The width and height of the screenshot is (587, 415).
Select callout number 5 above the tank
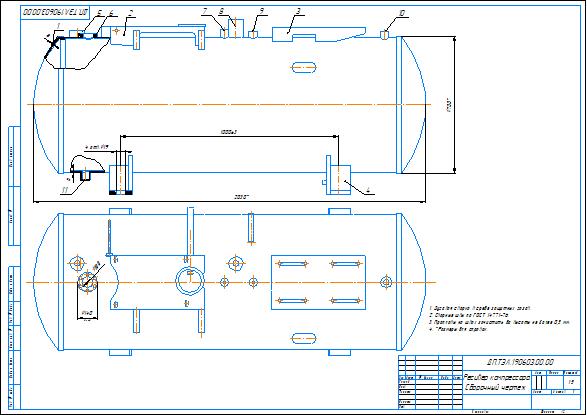click(x=99, y=13)
